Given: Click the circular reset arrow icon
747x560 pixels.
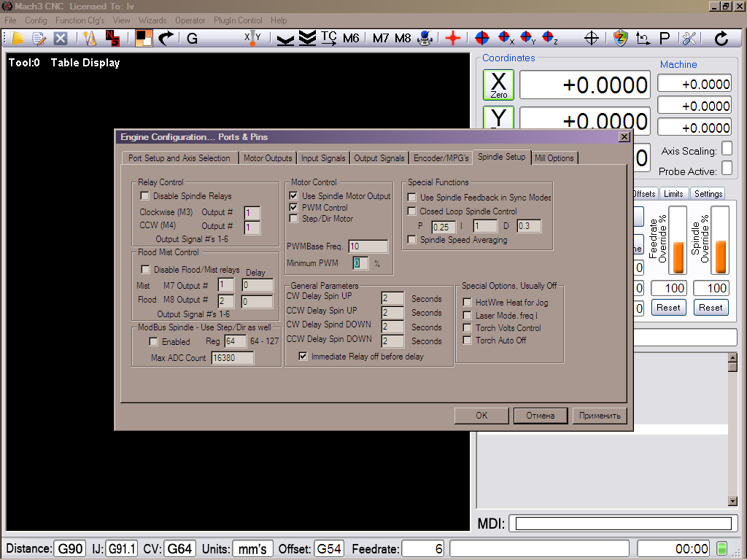Looking at the screenshot, I should tap(721, 38).
